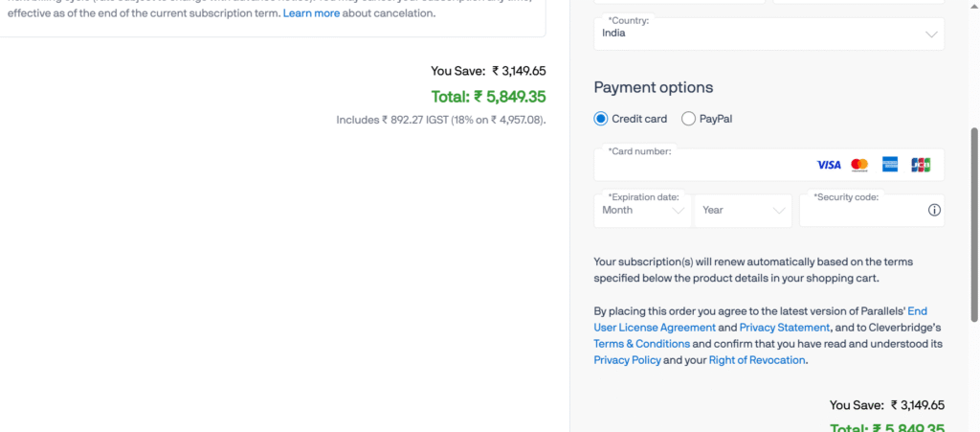Open the Privacy Policy link
The image size is (980, 432).
coord(627,360)
